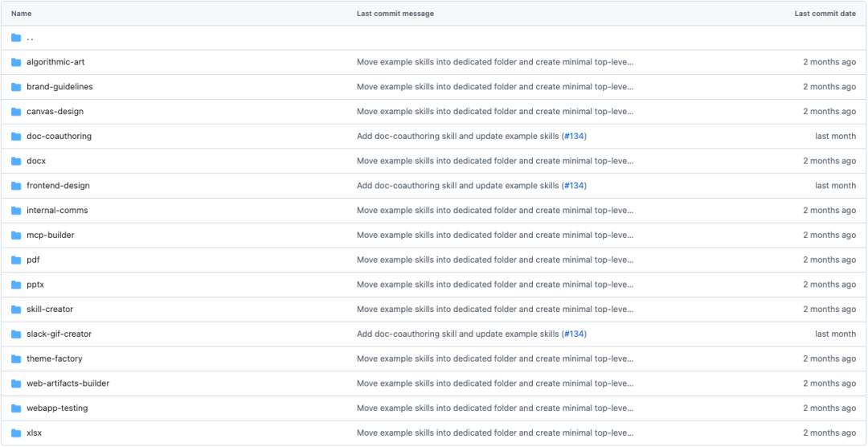Click the folder icon beside mcp-builder
Screen dimensions: 868x447
16,236
